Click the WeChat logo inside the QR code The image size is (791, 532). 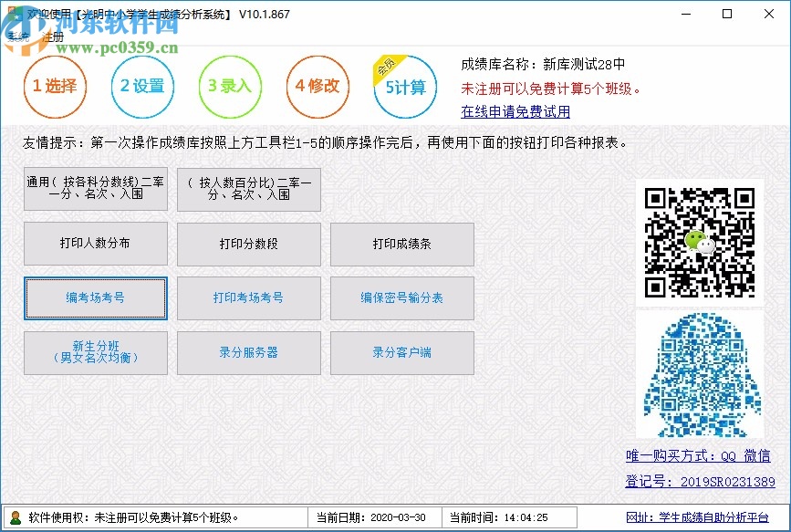coord(700,242)
